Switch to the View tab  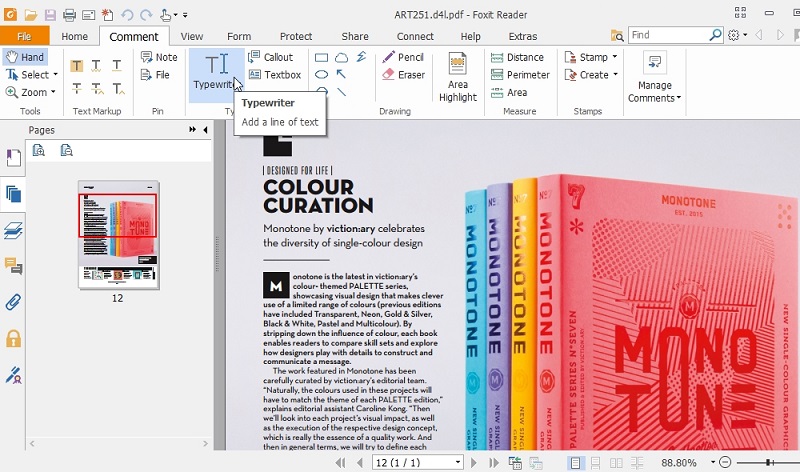coord(192,36)
